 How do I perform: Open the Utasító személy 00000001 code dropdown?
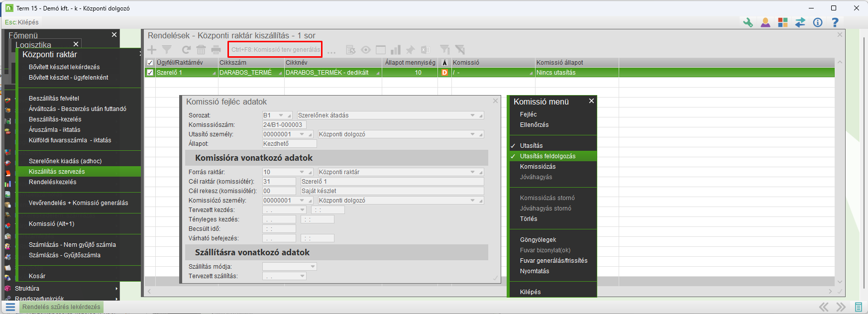[302, 134]
